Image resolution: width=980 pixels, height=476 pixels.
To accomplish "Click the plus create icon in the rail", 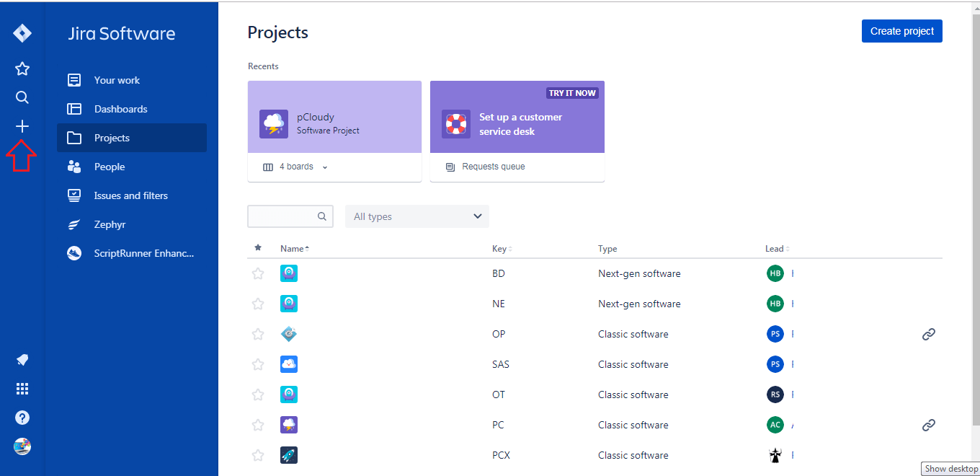I will [x=22, y=126].
